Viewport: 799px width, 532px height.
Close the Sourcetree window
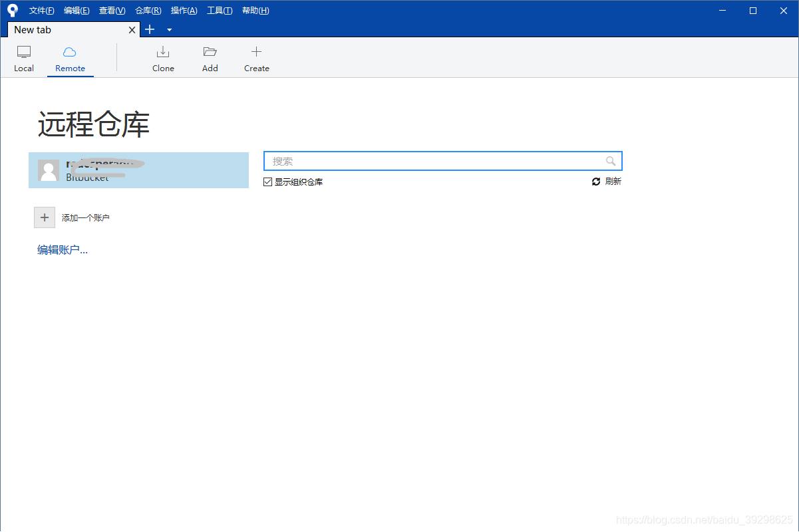click(784, 10)
